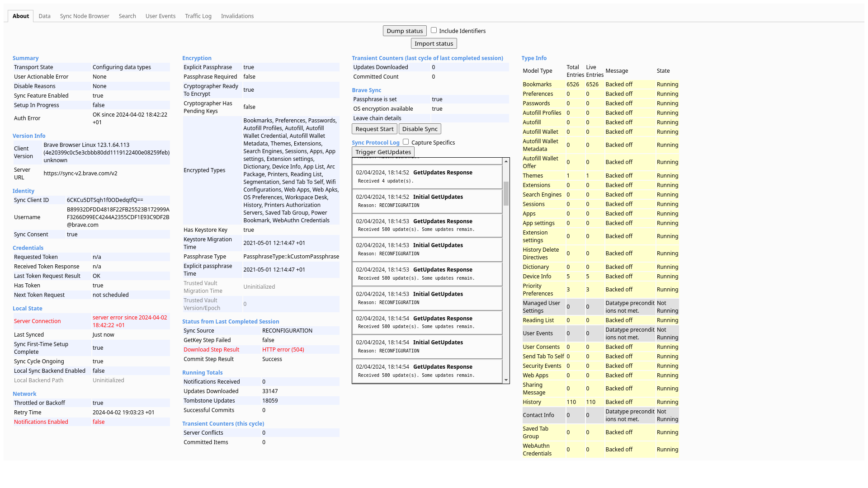This screenshot has height=488, width=868.
Task: Click the Bookmarks row in Type Info
Action: (537, 84)
